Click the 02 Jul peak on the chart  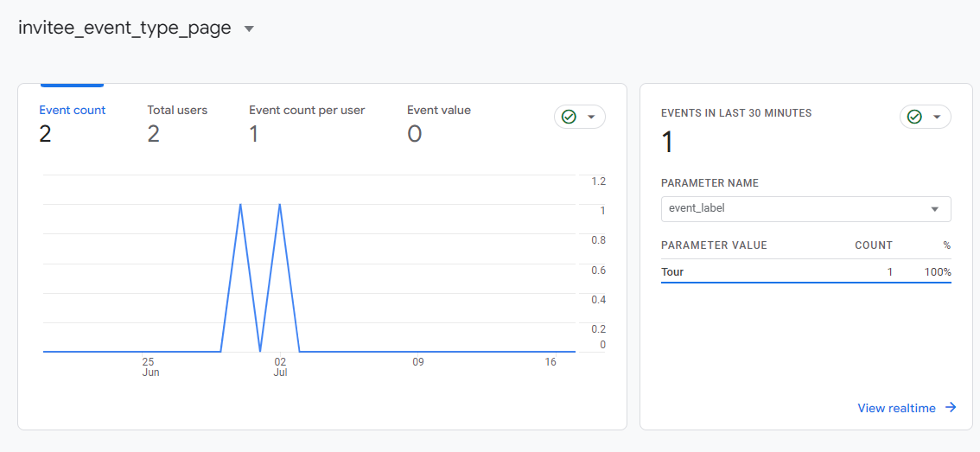pos(280,205)
